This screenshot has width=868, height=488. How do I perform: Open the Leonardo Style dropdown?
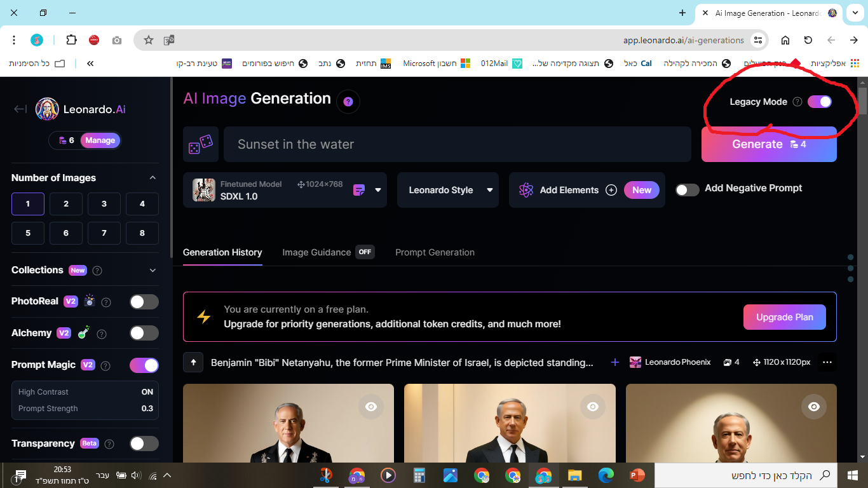[x=448, y=190]
